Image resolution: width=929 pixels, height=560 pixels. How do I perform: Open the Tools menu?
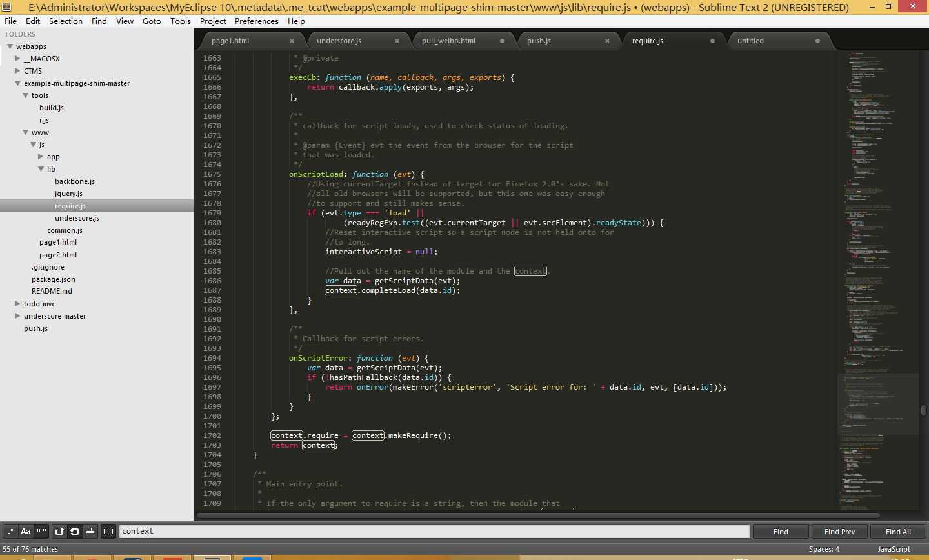tap(181, 21)
